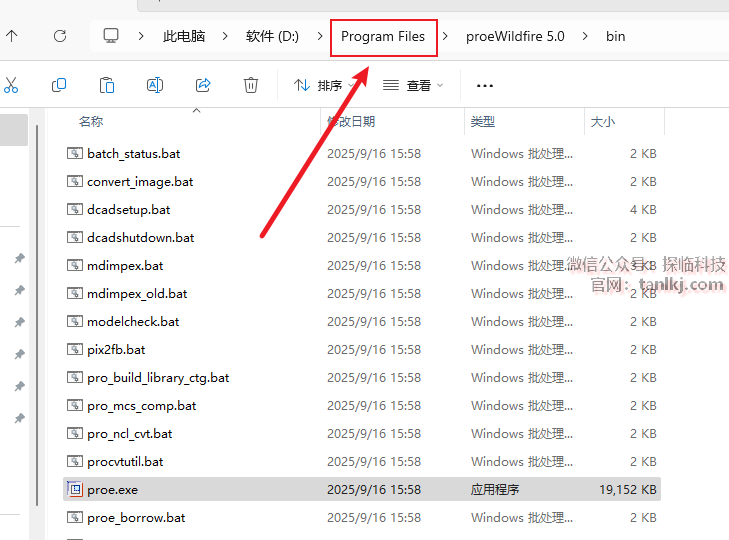This screenshot has width=729, height=540.
Task: Click the Up navigation arrow
Action: pos(12,36)
